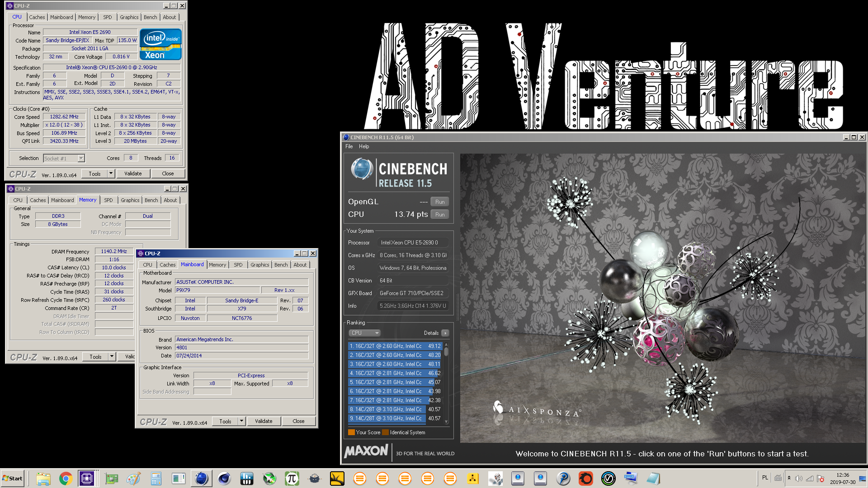This screenshot has height=488, width=868.
Task: Open the on-screen keyboard computer taskbar icon
Action: pos(631,479)
